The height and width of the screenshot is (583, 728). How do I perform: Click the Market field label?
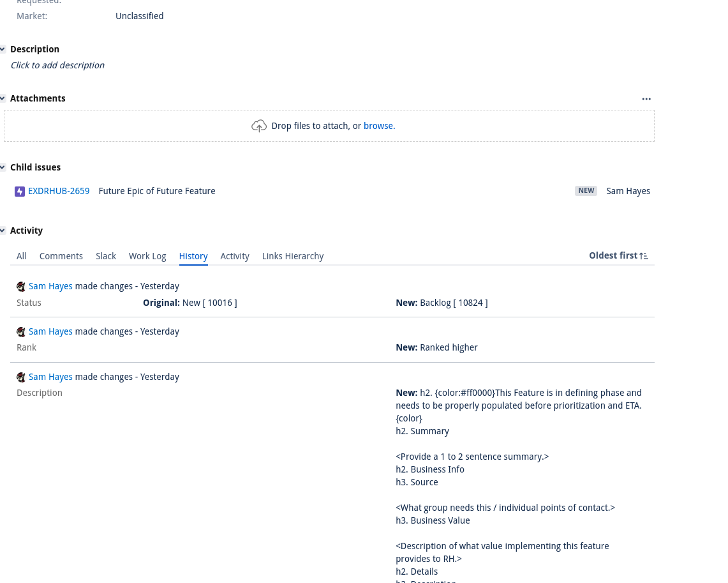[x=32, y=16]
